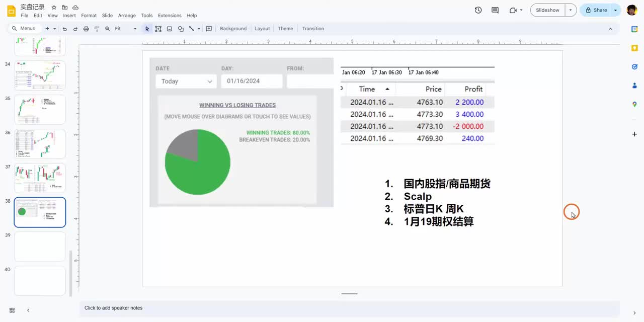
Task: Check the cloud save status icon
Action: pyautogui.click(x=75, y=8)
